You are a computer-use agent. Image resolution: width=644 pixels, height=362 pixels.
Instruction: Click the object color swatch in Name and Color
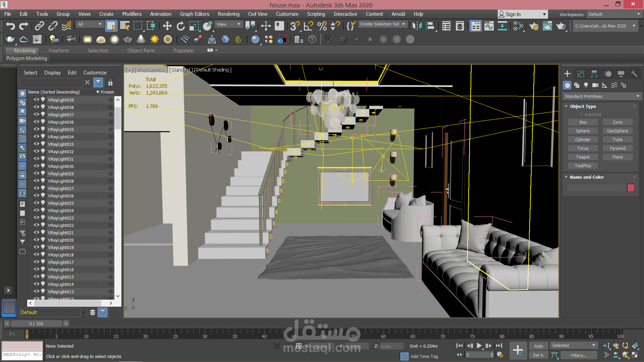(x=631, y=188)
